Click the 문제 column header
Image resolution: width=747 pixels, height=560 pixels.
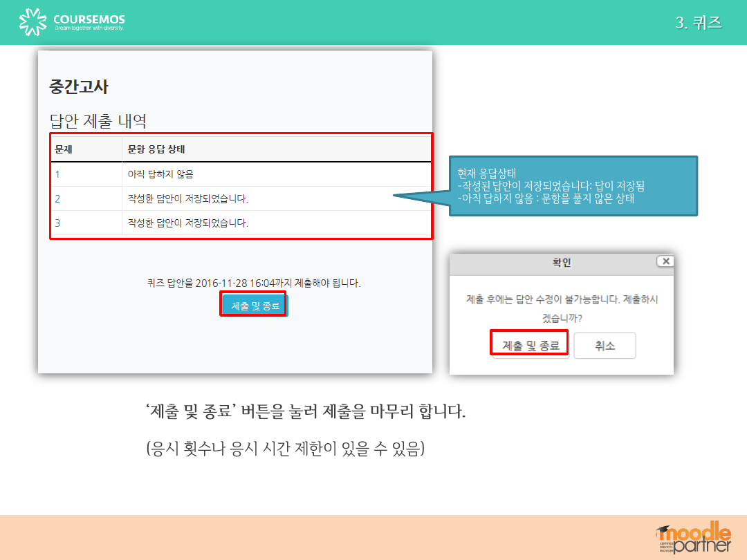(64, 149)
